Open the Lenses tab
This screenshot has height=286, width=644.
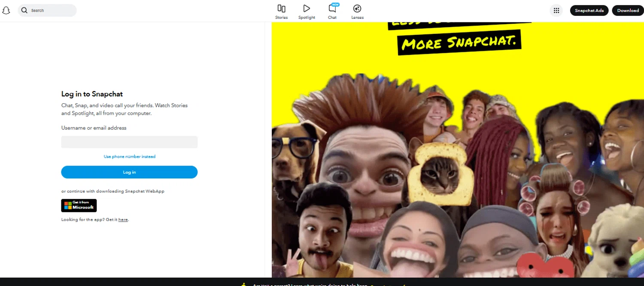[357, 12]
